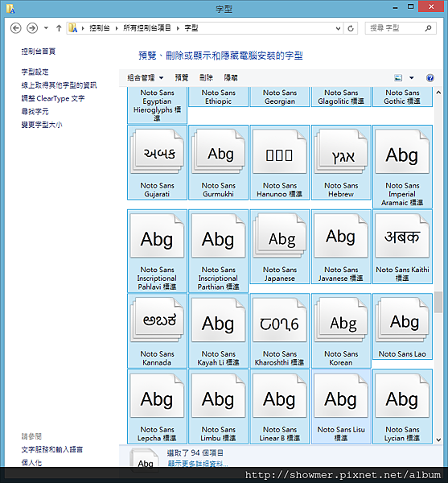Expand the breadcrumb arrow before 控制台
The width and height of the screenshot is (448, 483).
click(x=83, y=28)
